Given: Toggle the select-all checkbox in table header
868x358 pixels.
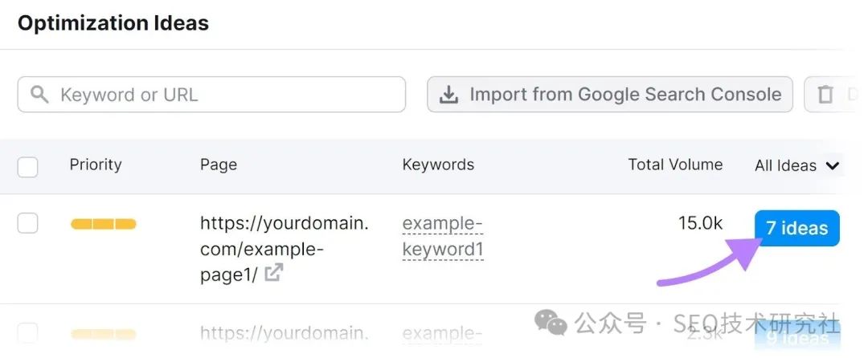Looking at the screenshot, I should click(x=27, y=166).
